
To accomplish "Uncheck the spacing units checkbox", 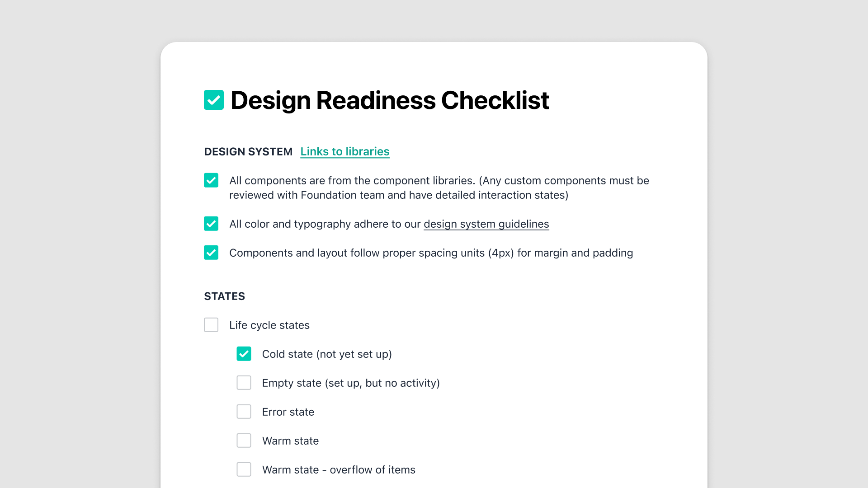I will 211,253.
